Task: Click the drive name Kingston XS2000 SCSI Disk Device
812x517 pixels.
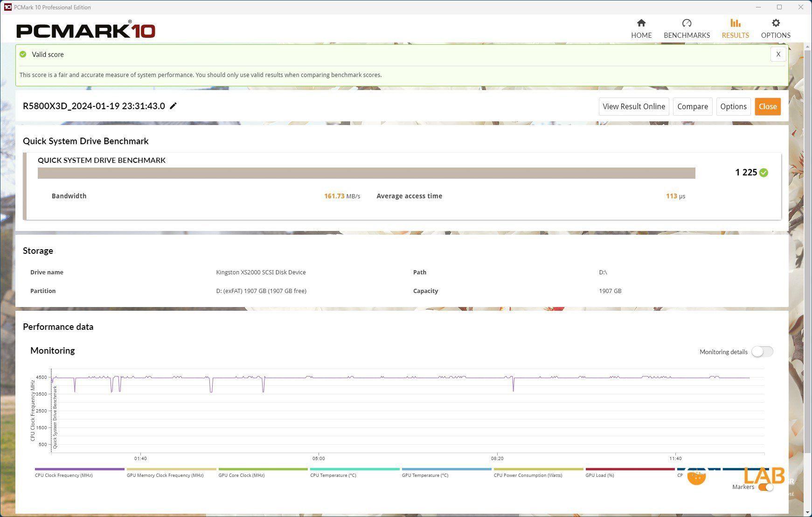Action: click(261, 272)
